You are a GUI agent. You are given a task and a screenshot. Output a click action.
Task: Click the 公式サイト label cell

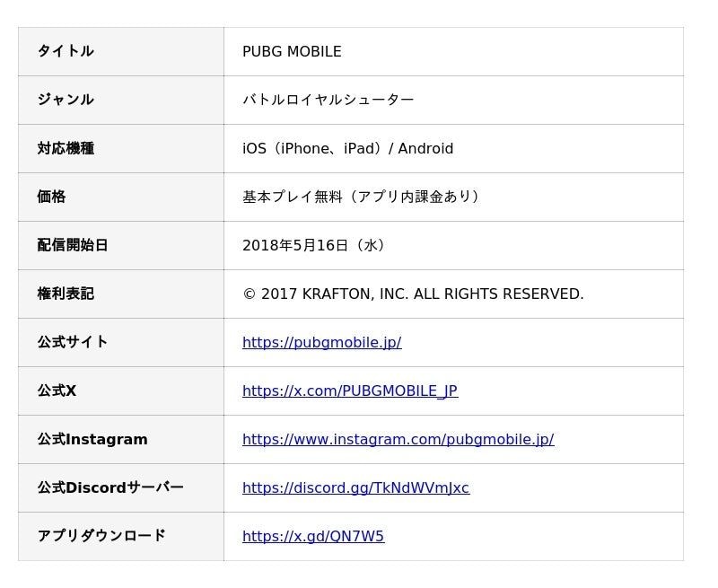121,343
